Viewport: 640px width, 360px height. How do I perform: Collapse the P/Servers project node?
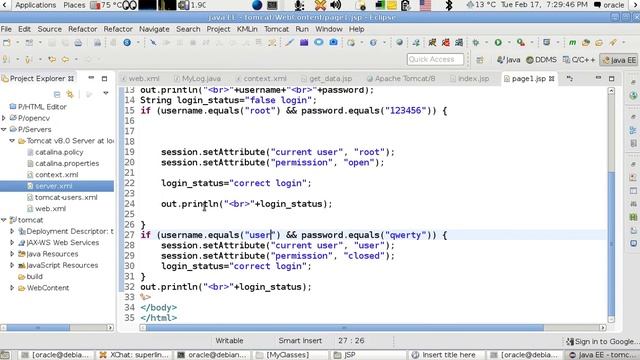(x=4, y=129)
